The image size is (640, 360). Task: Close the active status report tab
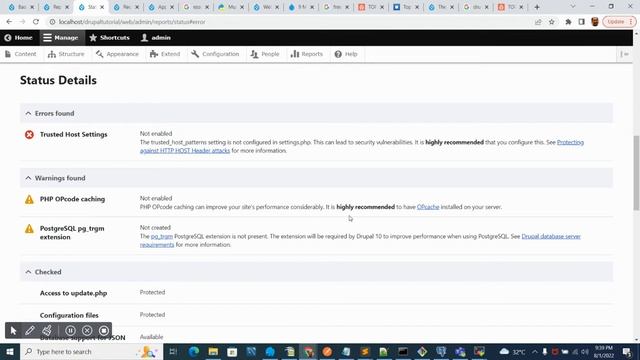[102, 7]
